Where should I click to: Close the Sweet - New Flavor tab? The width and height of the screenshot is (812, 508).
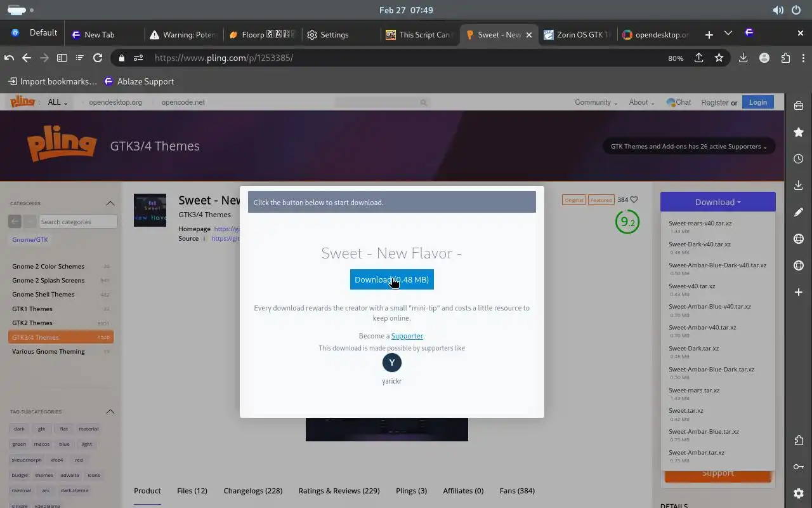(x=529, y=35)
